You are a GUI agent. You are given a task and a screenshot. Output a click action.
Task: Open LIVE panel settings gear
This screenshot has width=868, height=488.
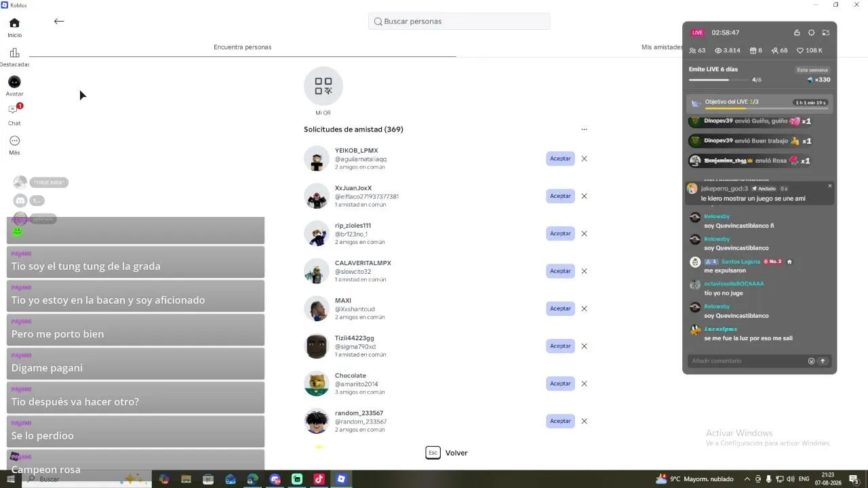[811, 33]
